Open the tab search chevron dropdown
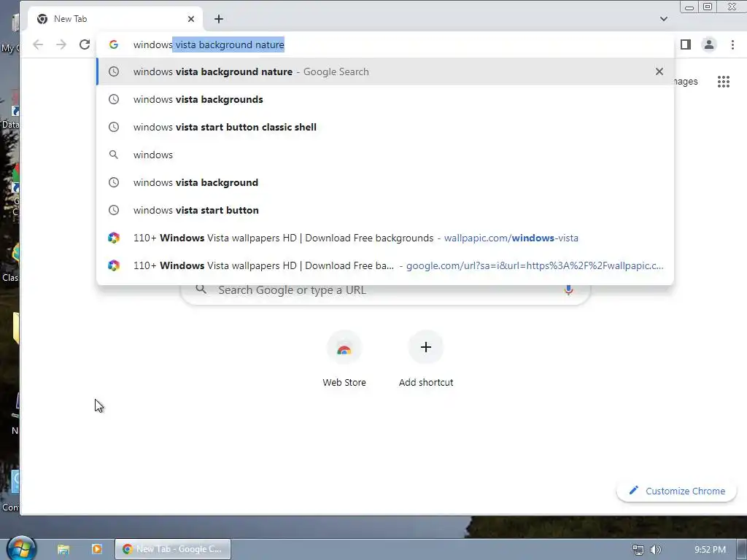 pyautogui.click(x=664, y=19)
